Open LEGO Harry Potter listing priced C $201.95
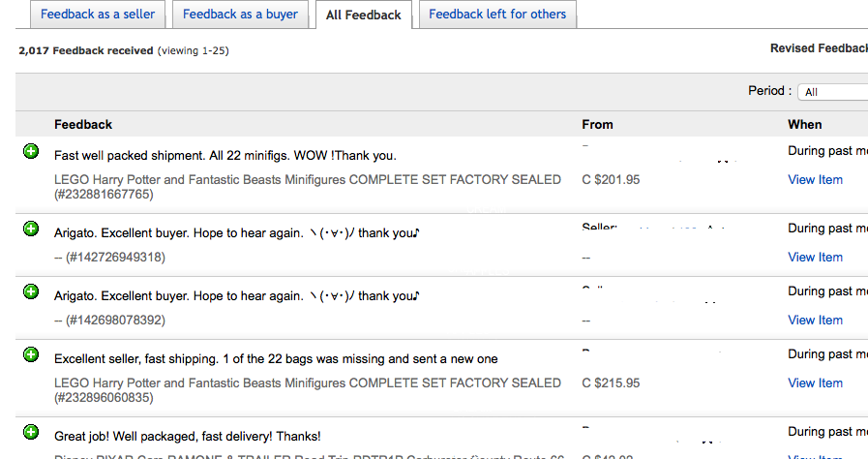Screen dimensions: 868x459 tap(307, 179)
